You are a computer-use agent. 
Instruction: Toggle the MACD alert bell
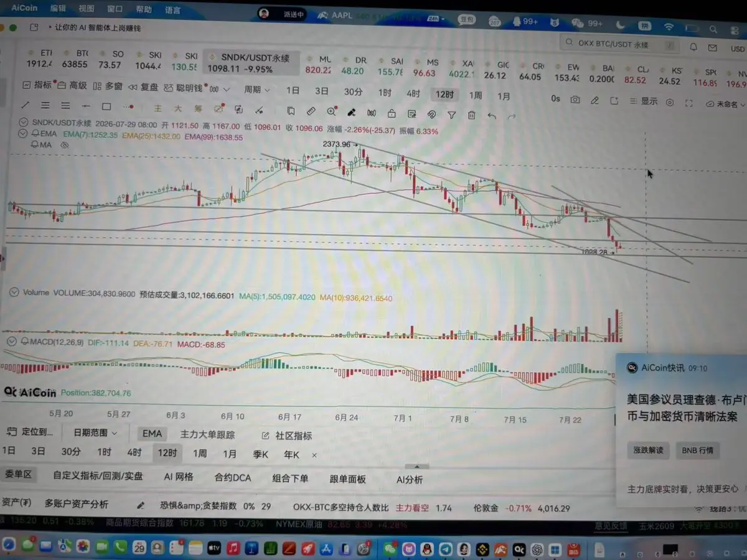26,342
